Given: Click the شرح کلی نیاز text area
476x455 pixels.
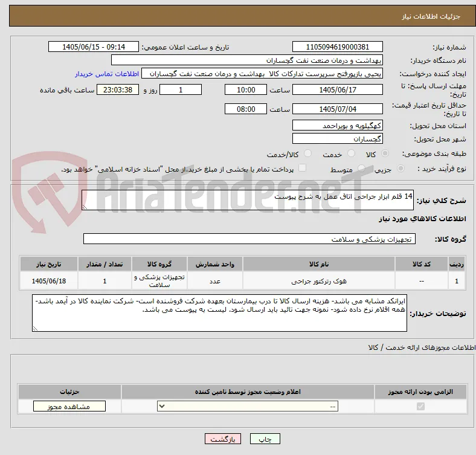Looking at the screenshot, I should [x=248, y=200].
